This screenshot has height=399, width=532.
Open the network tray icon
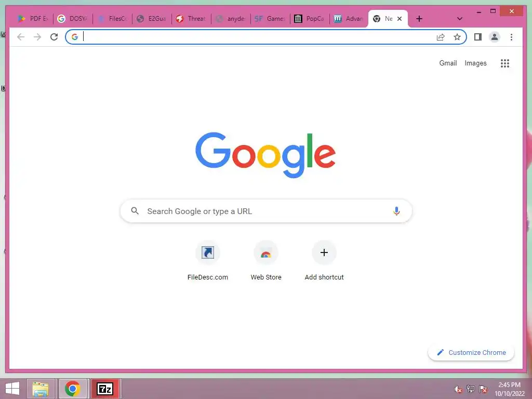click(x=471, y=389)
